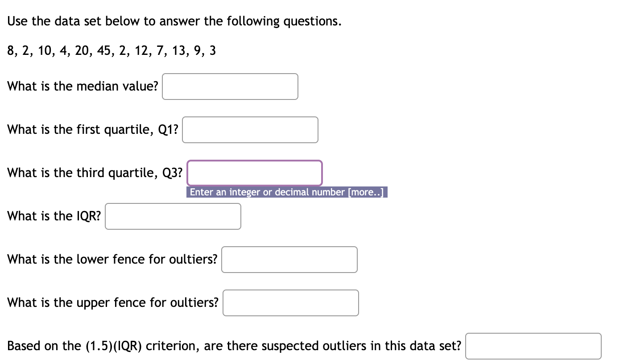Click the suspected outliers answer field
Viewport: 628px width, 364px height.
pyautogui.click(x=533, y=346)
